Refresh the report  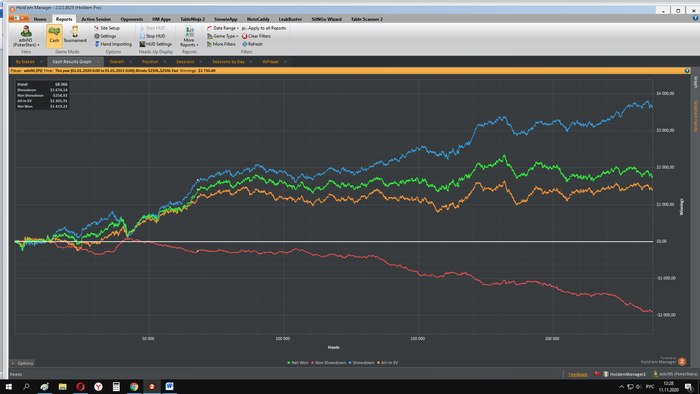point(252,44)
